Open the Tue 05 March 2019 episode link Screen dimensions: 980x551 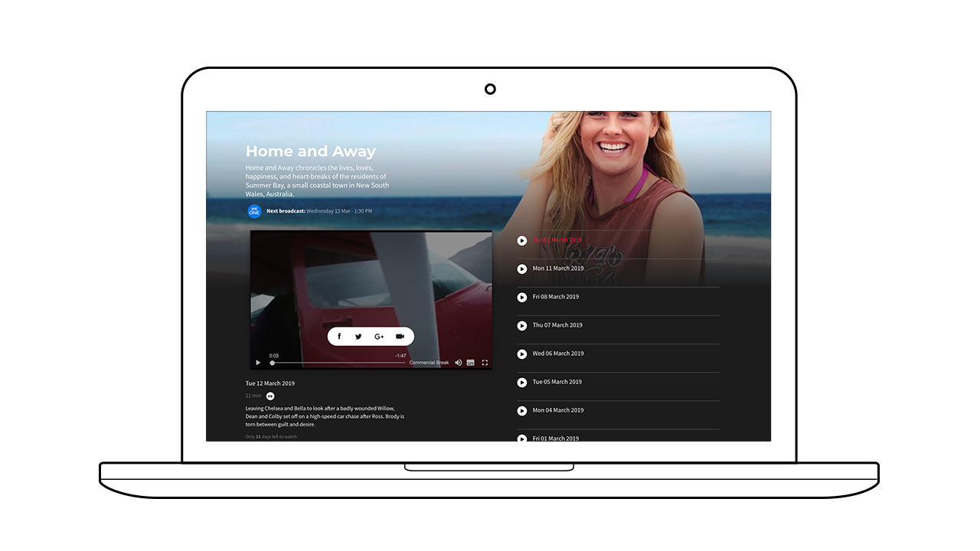point(557,382)
